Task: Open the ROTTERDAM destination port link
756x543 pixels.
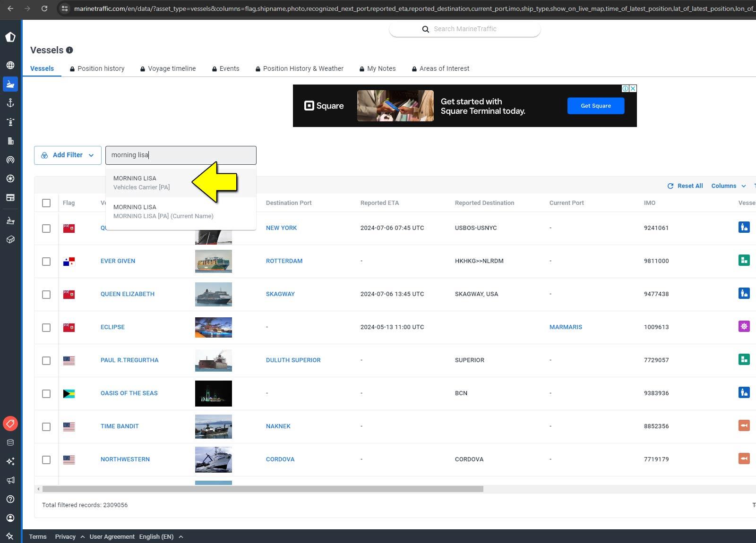Action: pos(284,261)
